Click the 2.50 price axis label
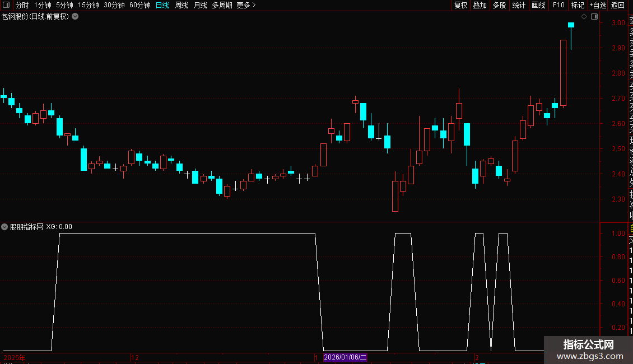Image resolution: width=633 pixels, height=364 pixels. [x=618, y=149]
